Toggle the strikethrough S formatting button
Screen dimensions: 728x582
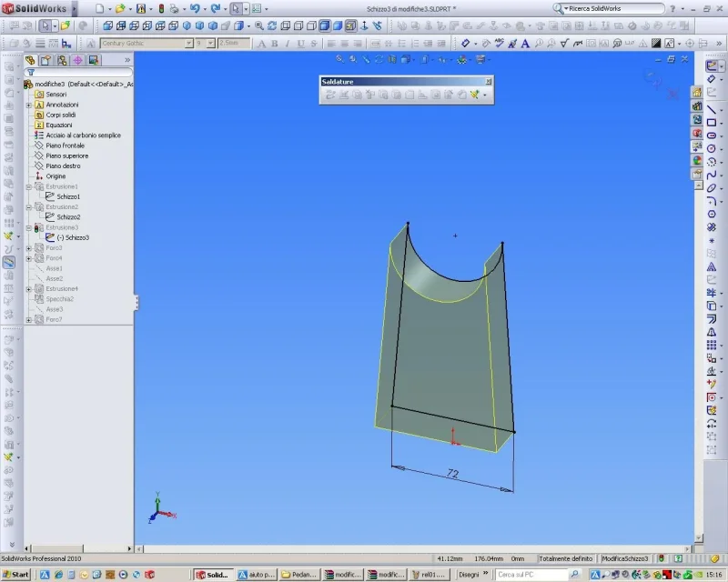pyautogui.click(x=313, y=44)
